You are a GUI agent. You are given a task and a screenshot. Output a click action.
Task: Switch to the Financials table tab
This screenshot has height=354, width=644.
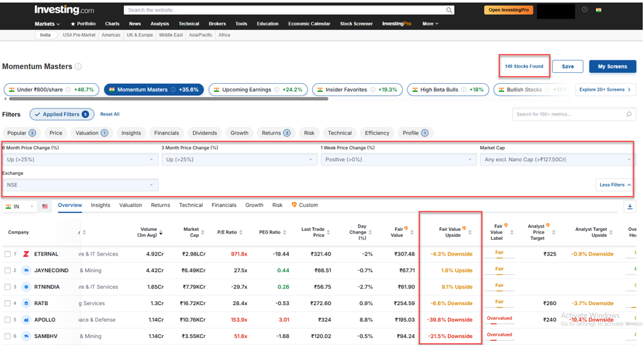click(x=224, y=206)
